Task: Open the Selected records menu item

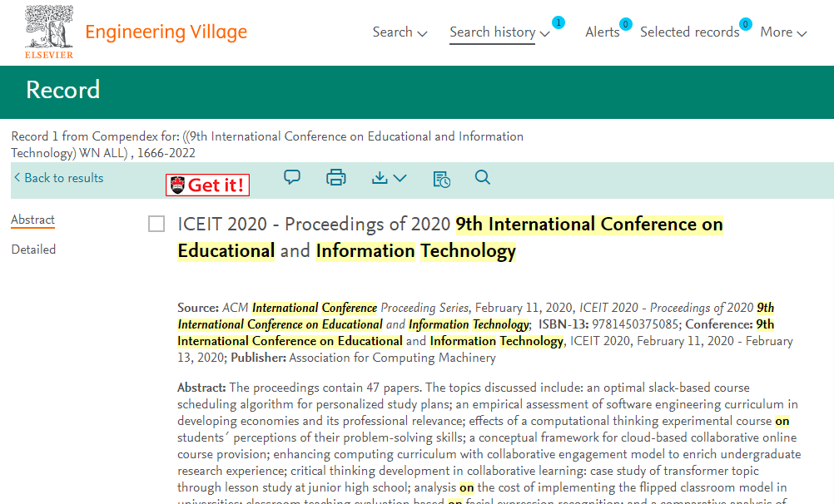Action: (x=689, y=32)
